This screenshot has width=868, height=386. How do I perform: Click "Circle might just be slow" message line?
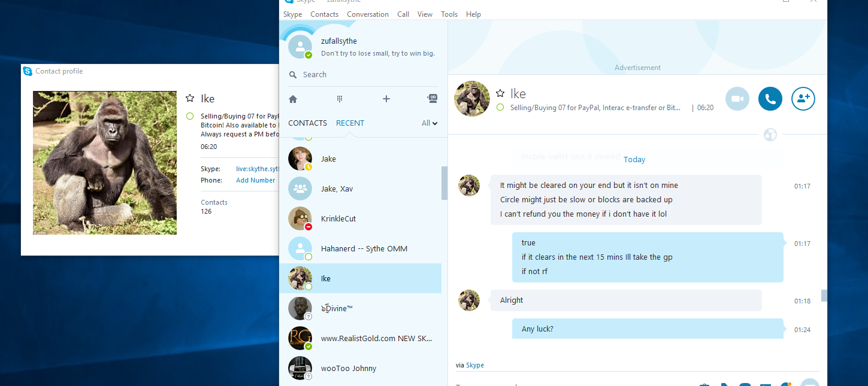click(x=586, y=200)
